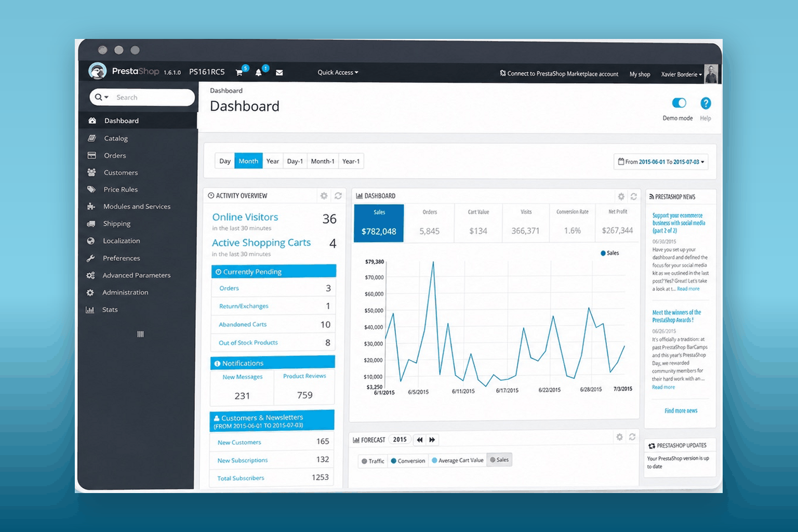Open settings gear in Activity Overview panel
Image resolution: width=798 pixels, height=532 pixels.
pyautogui.click(x=324, y=196)
